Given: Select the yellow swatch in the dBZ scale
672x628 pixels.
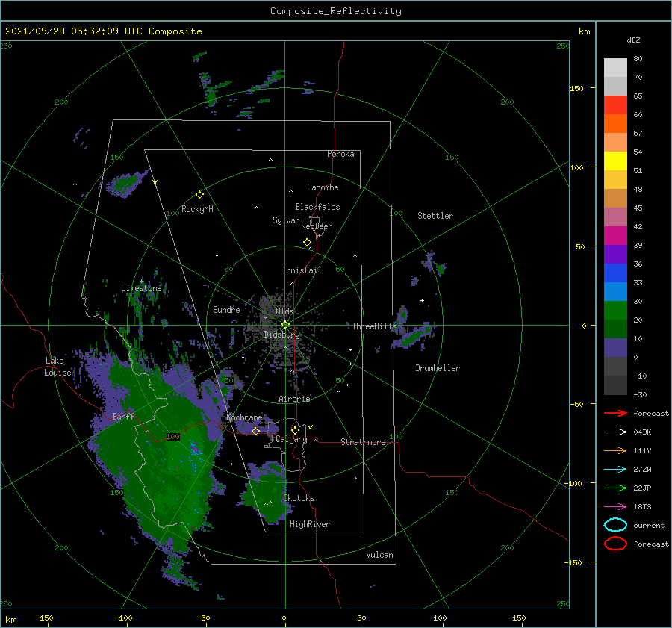Looking at the screenshot, I should point(615,161).
